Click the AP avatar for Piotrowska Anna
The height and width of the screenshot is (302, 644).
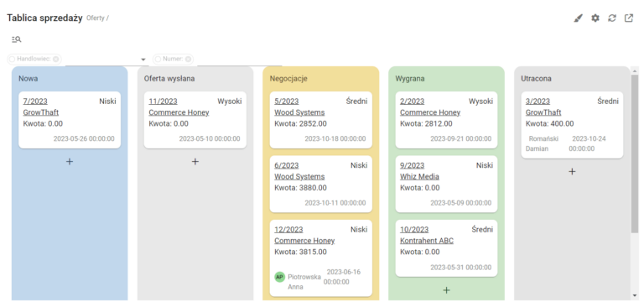(x=280, y=277)
